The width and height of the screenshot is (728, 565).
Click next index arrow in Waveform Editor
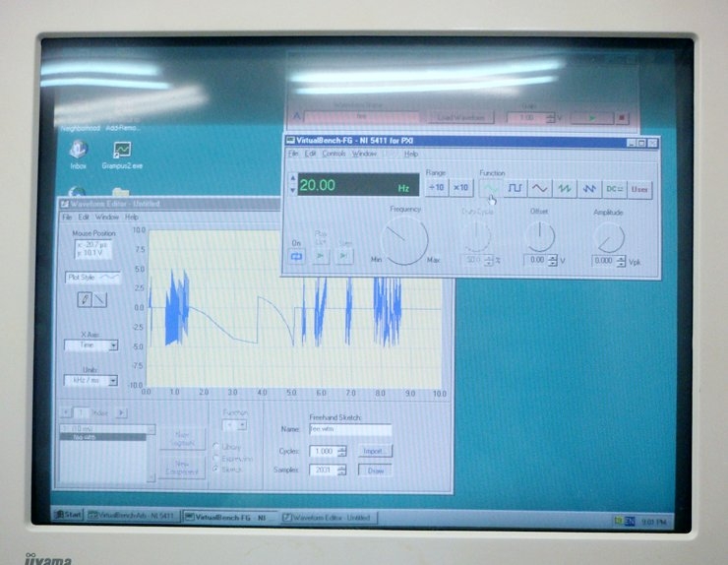pyautogui.click(x=122, y=412)
